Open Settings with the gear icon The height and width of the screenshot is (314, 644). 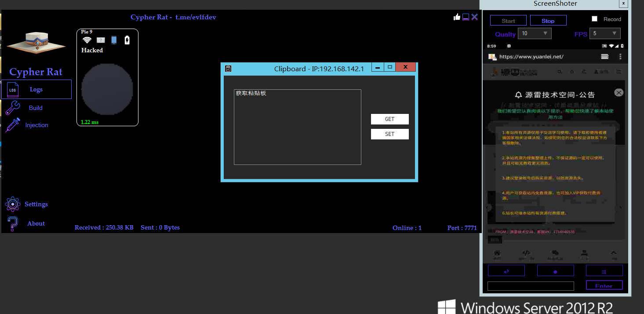[26, 204]
